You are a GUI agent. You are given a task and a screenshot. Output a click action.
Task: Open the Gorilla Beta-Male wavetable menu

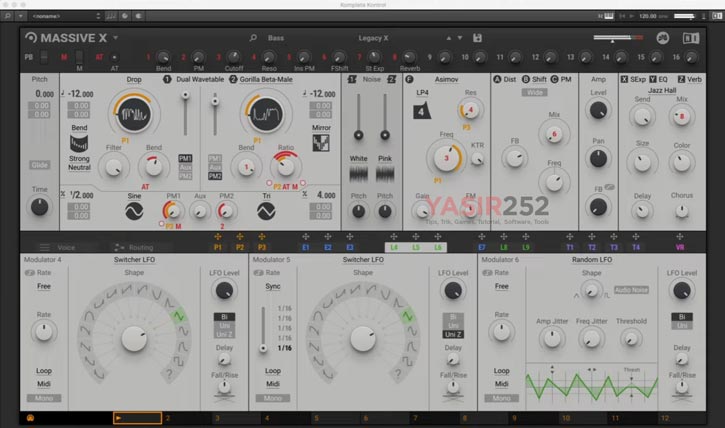tap(266, 79)
